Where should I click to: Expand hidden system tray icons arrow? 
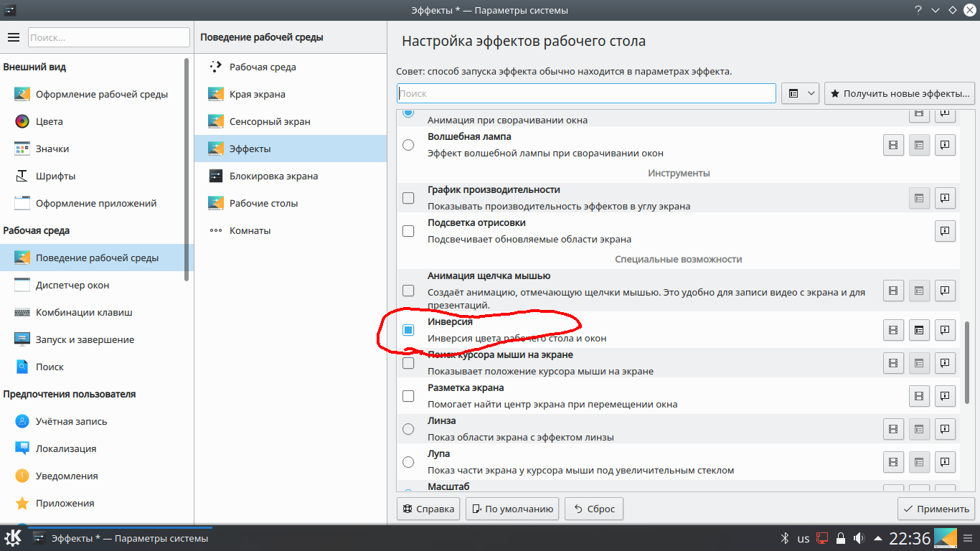pyautogui.click(x=877, y=538)
